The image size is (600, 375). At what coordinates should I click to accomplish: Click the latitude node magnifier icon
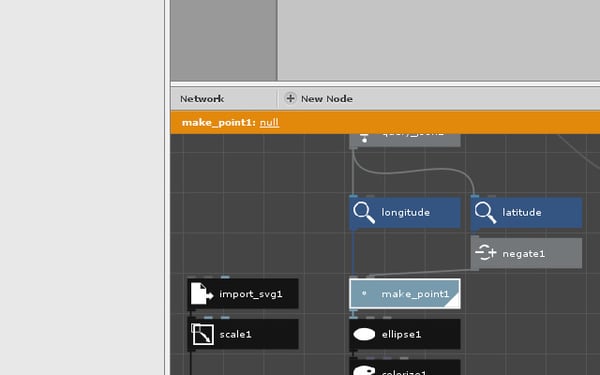pyautogui.click(x=485, y=213)
